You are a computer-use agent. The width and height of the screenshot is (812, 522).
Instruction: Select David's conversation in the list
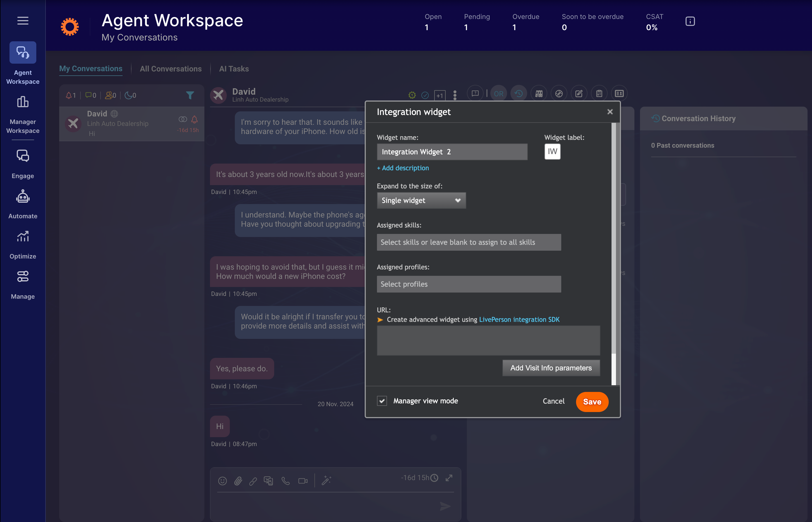tap(132, 124)
